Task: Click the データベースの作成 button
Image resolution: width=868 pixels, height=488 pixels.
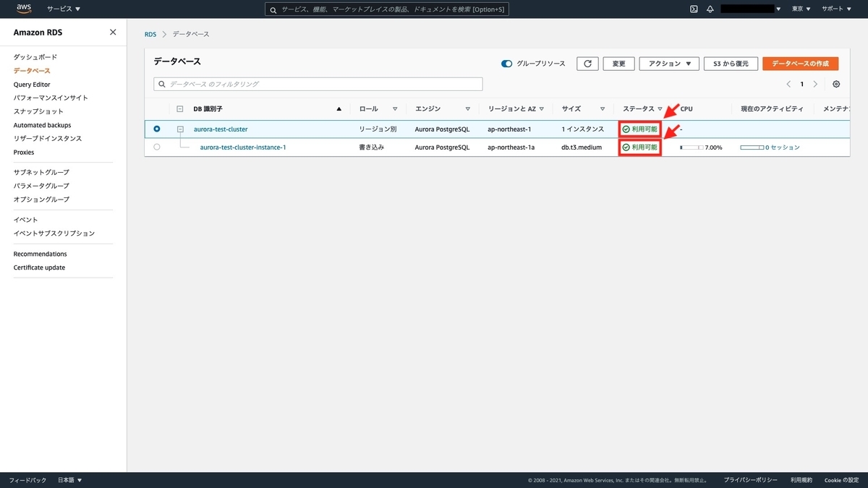Action: click(801, 64)
